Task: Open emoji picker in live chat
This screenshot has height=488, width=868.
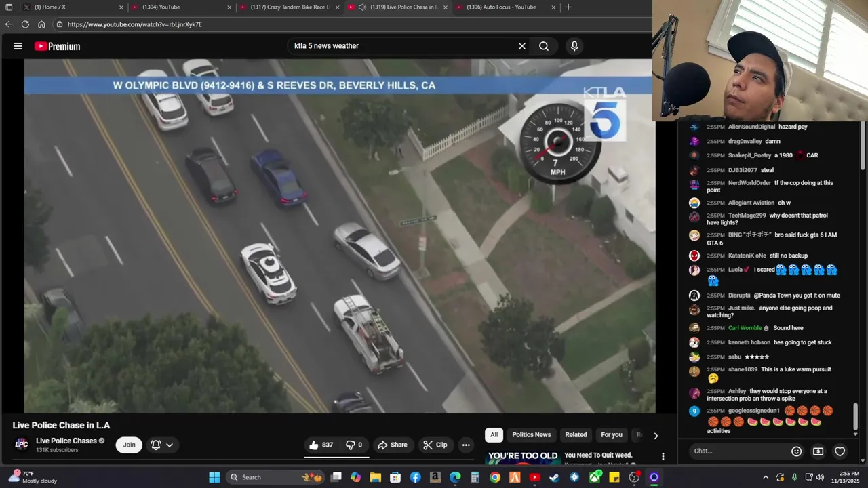Action: click(x=797, y=451)
